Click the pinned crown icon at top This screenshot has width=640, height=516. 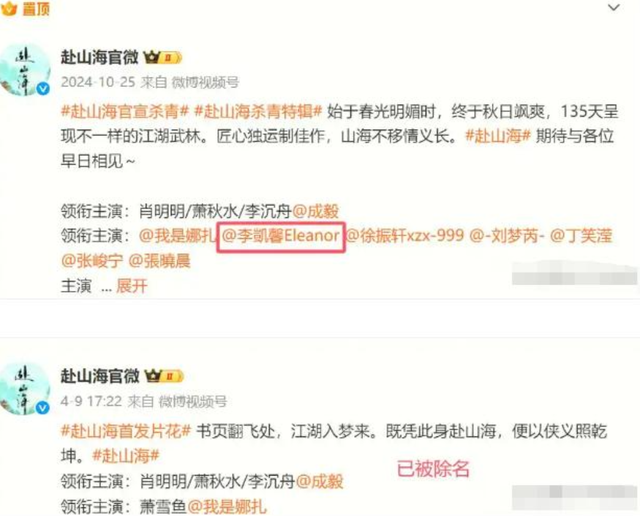click(9, 8)
